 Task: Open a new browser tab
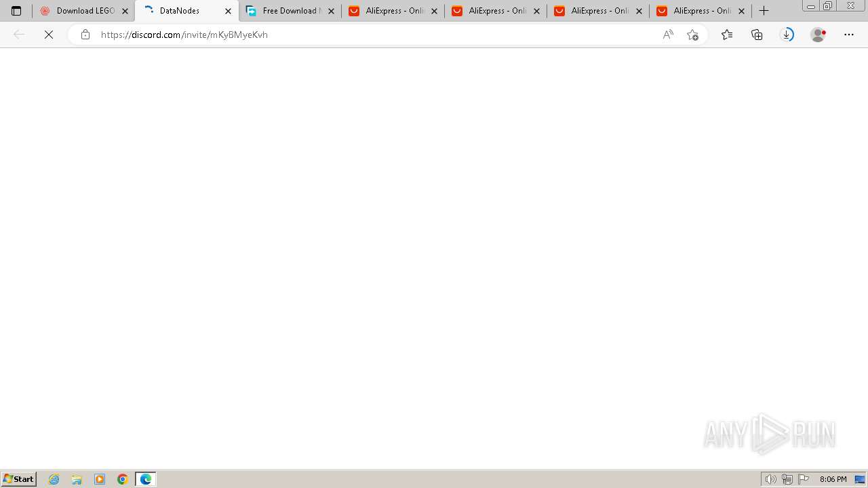764,11
